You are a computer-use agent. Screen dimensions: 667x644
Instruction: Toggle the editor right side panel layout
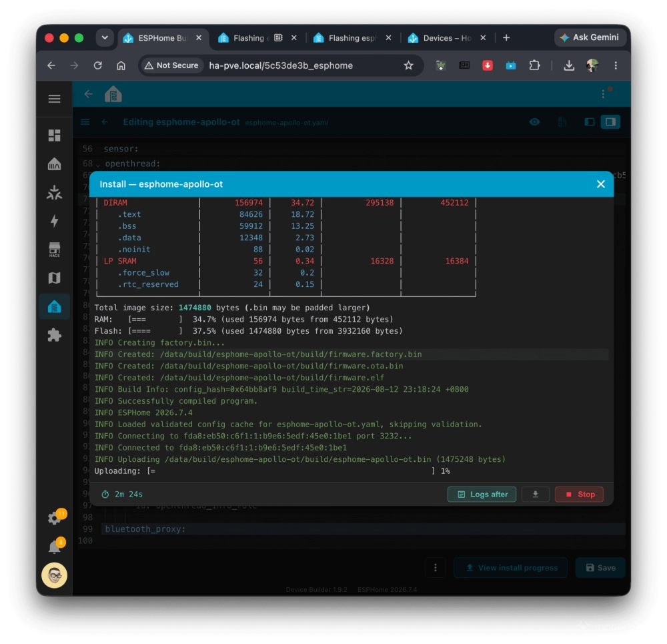pyautogui.click(x=610, y=122)
